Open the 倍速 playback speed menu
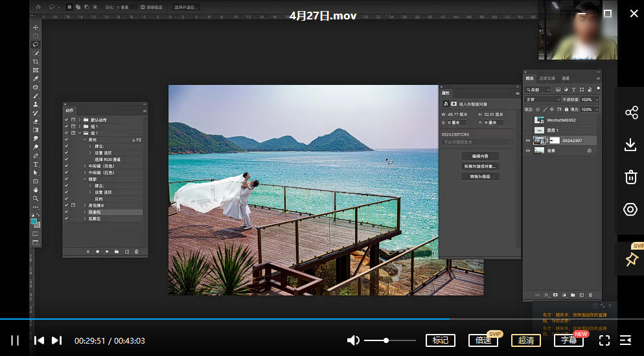 (x=483, y=340)
